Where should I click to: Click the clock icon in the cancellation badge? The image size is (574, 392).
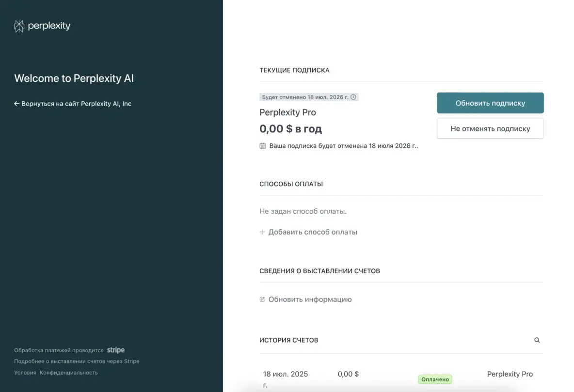(354, 96)
